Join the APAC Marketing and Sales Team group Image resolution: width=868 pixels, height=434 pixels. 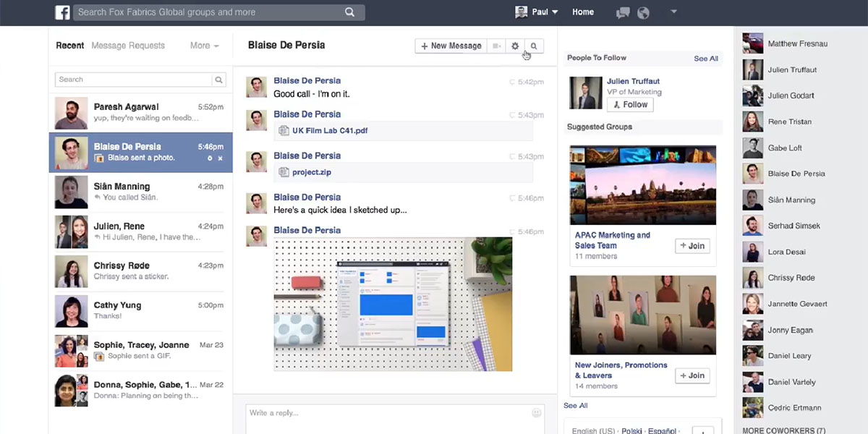(692, 246)
